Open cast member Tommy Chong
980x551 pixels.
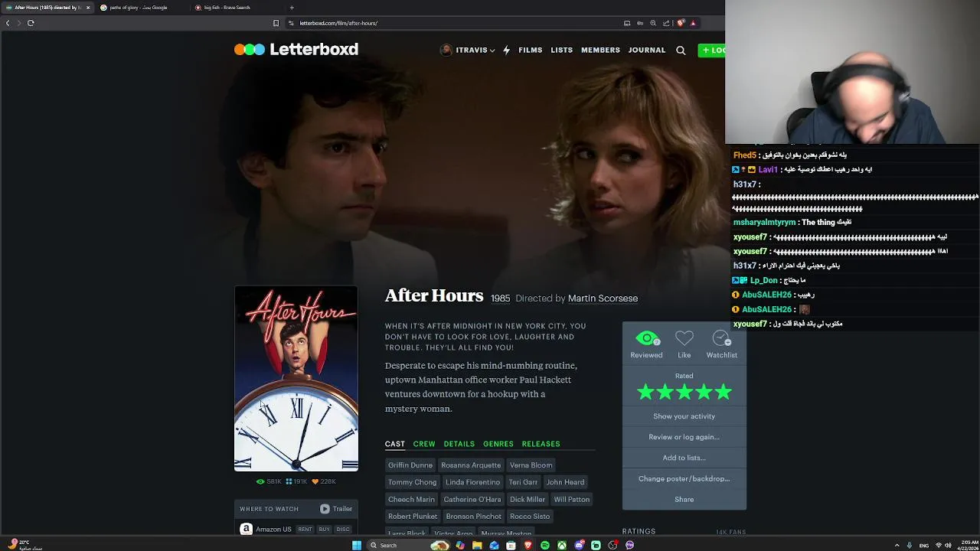click(x=412, y=482)
